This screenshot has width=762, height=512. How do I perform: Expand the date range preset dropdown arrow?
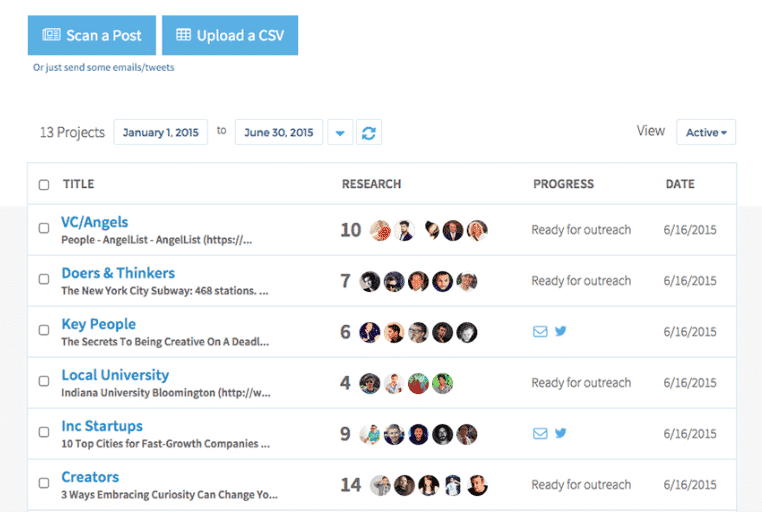tap(340, 132)
